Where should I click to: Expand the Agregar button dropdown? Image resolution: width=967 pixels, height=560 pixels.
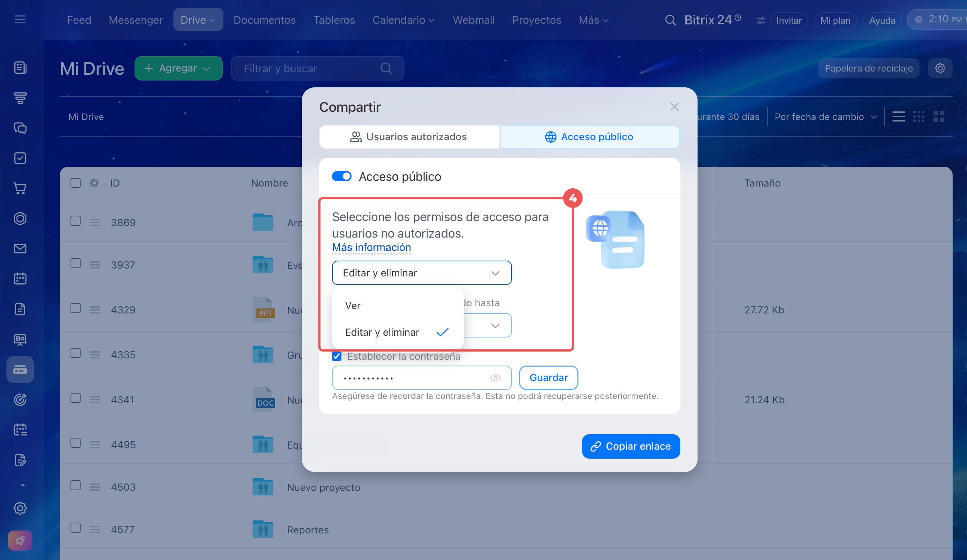[x=206, y=69]
